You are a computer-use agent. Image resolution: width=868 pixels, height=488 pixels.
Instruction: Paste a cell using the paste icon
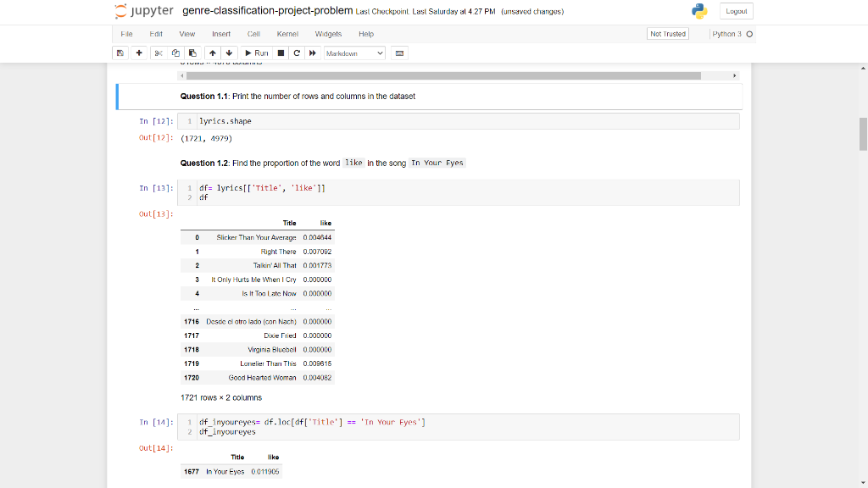point(191,53)
